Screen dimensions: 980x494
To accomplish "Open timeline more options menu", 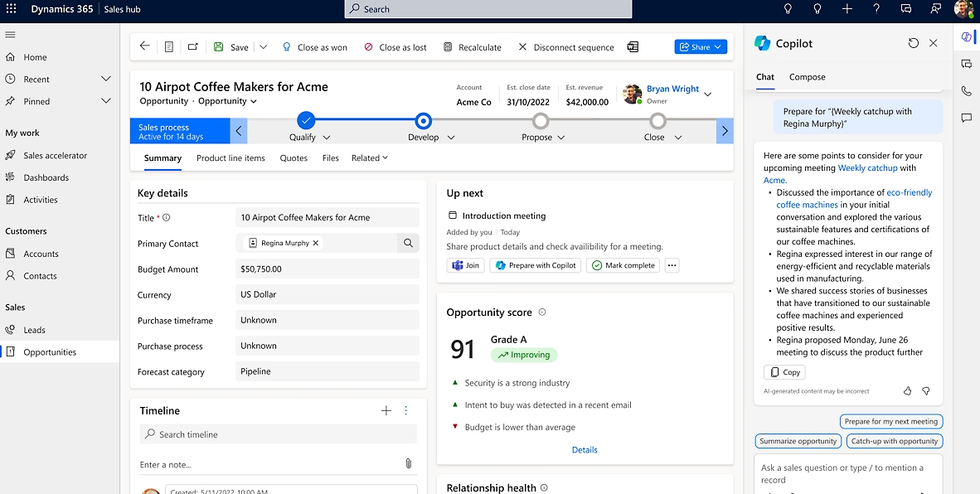I will point(405,410).
